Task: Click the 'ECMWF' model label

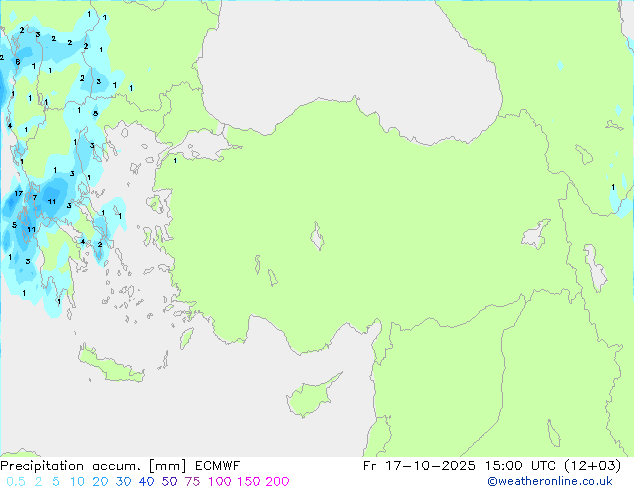Action: pyautogui.click(x=218, y=466)
